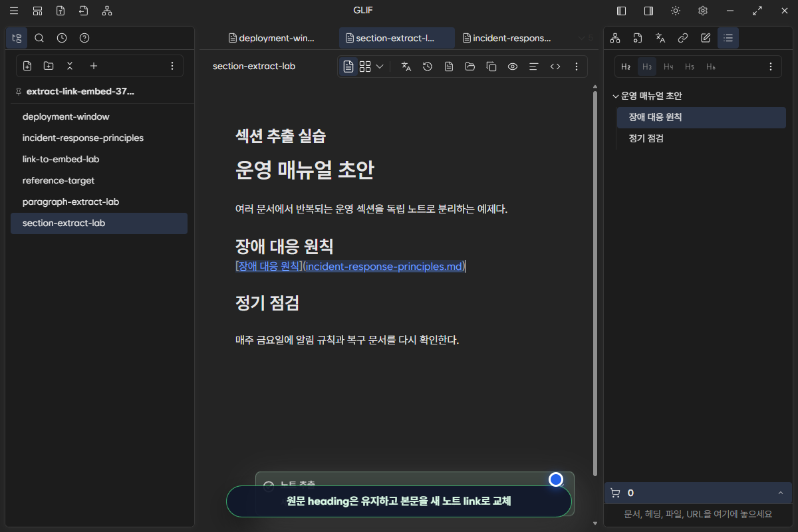Toggle light/dark theme sun icon
The image size is (798, 532).
[x=676, y=11]
